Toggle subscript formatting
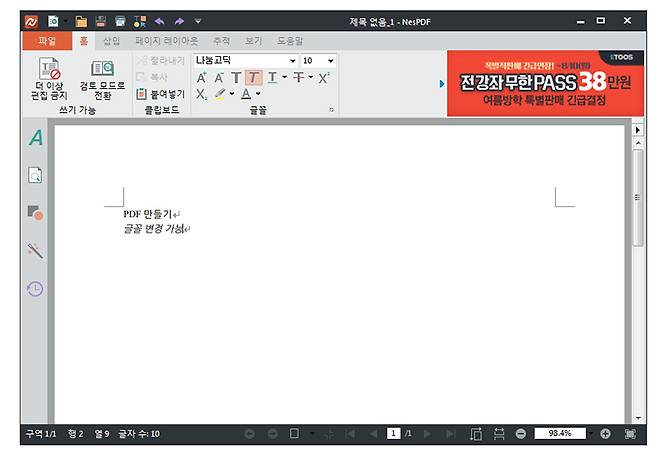The image size is (658, 457). (201, 94)
